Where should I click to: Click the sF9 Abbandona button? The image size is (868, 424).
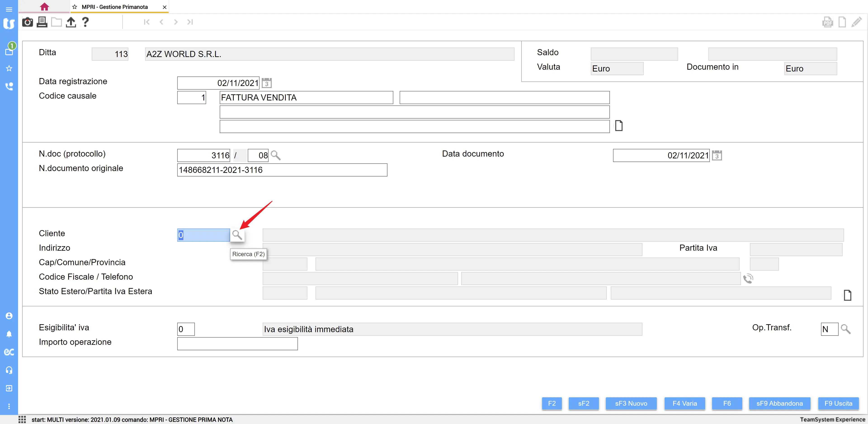(779, 403)
